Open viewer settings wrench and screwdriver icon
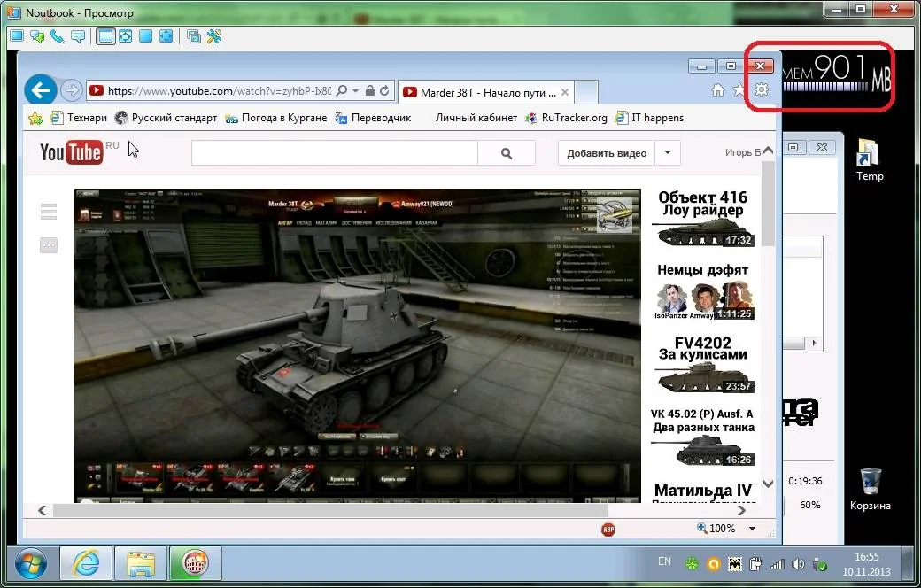921x588 pixels. pyautogui.click(x=213, y=36)
